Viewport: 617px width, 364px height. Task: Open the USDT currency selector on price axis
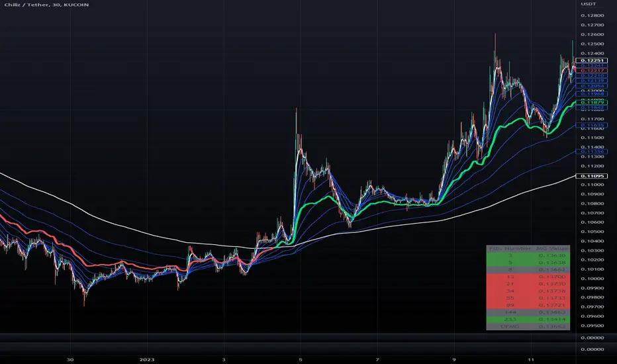pyautogui.click(x=589, y=4)
